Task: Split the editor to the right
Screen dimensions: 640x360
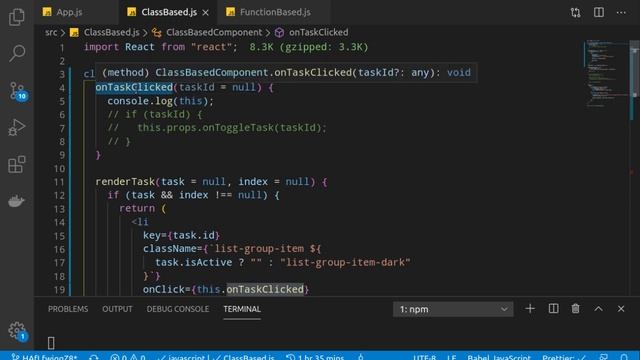Action: (x=599, y=13)
